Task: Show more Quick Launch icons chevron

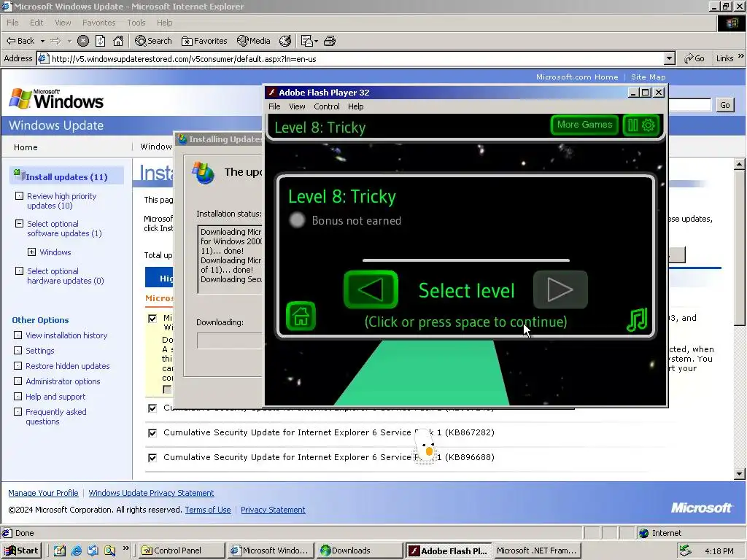Action: [x=125, y=548]
